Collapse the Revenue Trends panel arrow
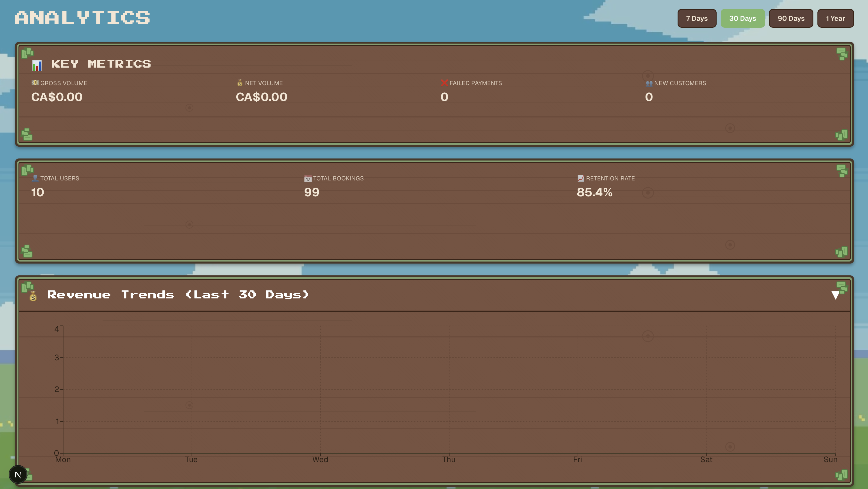Viewport: 868px width, 489px height. (x=835, y=295)
